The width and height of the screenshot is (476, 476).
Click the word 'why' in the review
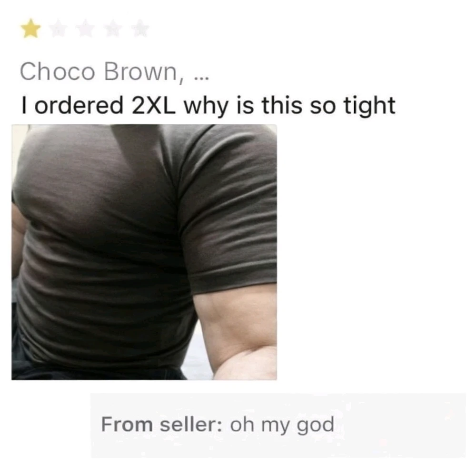(x=206, y=106)
